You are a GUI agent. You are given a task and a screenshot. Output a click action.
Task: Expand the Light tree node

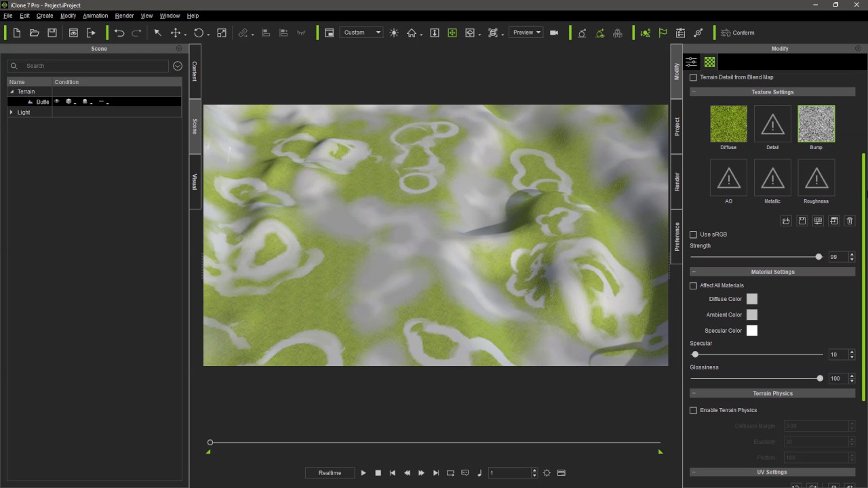[11, 113]
